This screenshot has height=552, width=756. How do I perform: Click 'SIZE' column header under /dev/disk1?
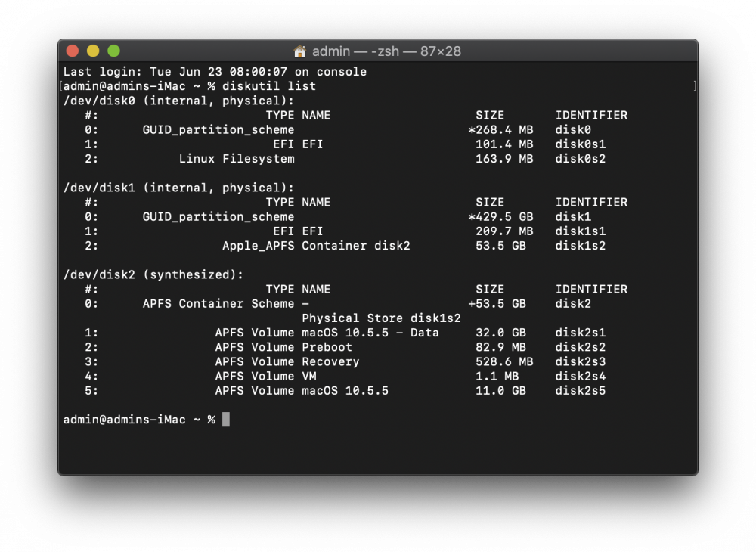[490, 202]
